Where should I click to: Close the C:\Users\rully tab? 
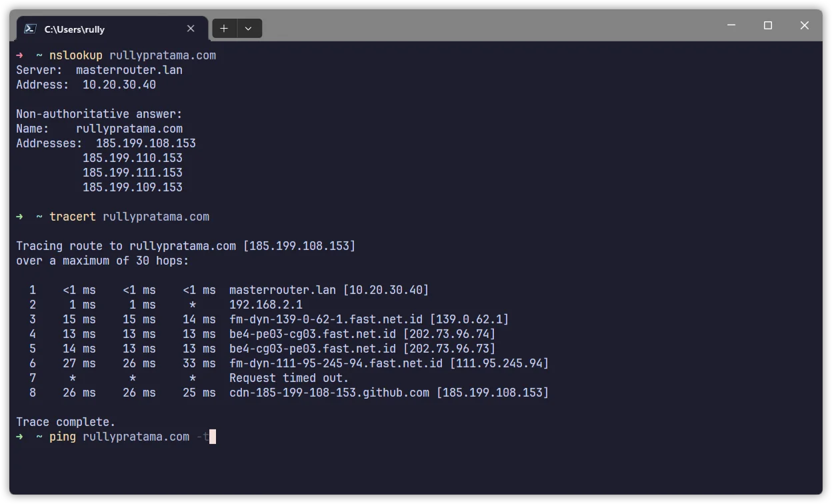(191, 29)
